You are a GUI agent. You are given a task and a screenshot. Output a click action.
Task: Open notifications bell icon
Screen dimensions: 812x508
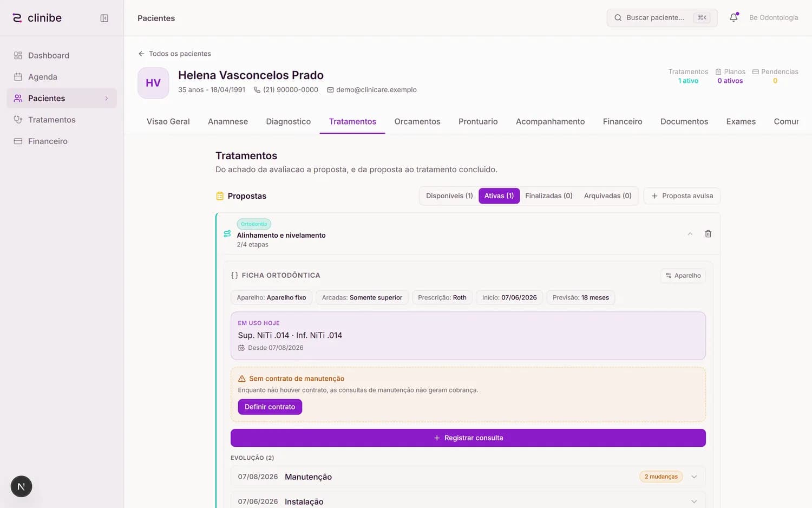(x=734, y=17)
